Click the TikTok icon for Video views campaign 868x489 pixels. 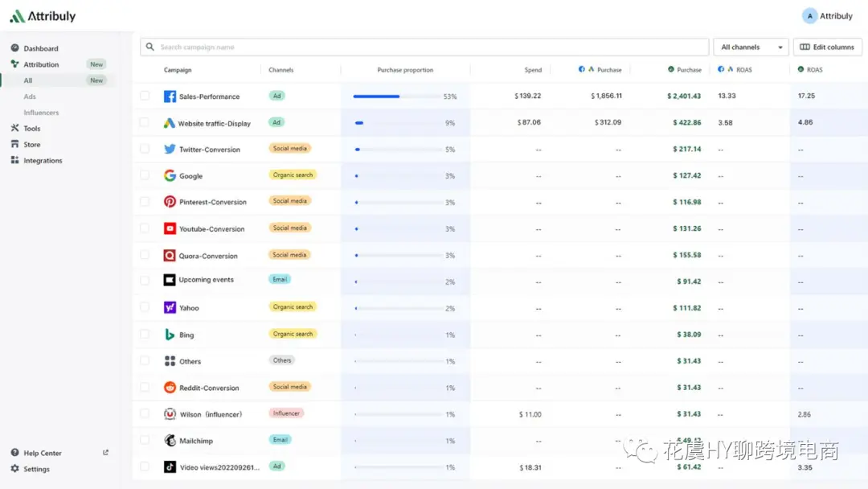pyautogui.click(x=170, y=466)
